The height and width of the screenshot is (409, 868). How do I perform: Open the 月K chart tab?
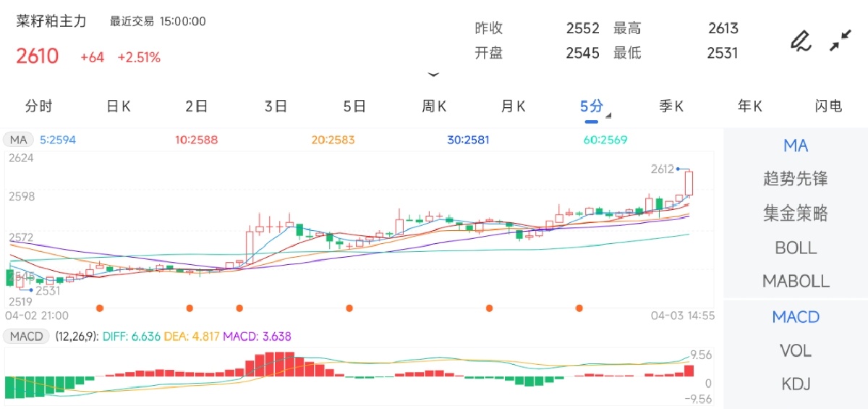tap(513, 106)
